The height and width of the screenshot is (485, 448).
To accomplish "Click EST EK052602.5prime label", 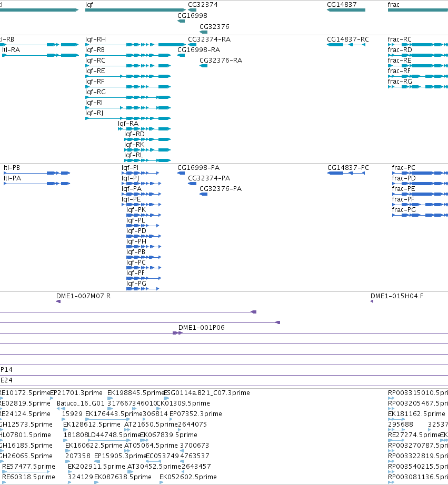I will (x=188, y=477).
